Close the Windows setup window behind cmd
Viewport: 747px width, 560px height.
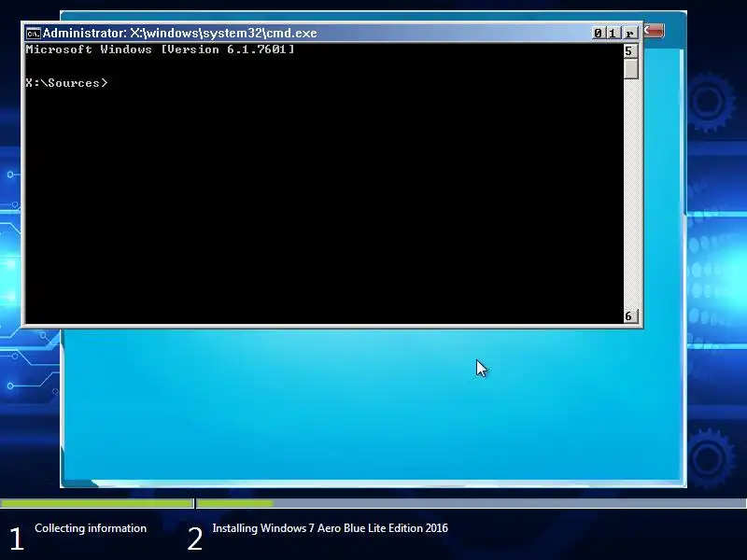[x=654, y=32]
